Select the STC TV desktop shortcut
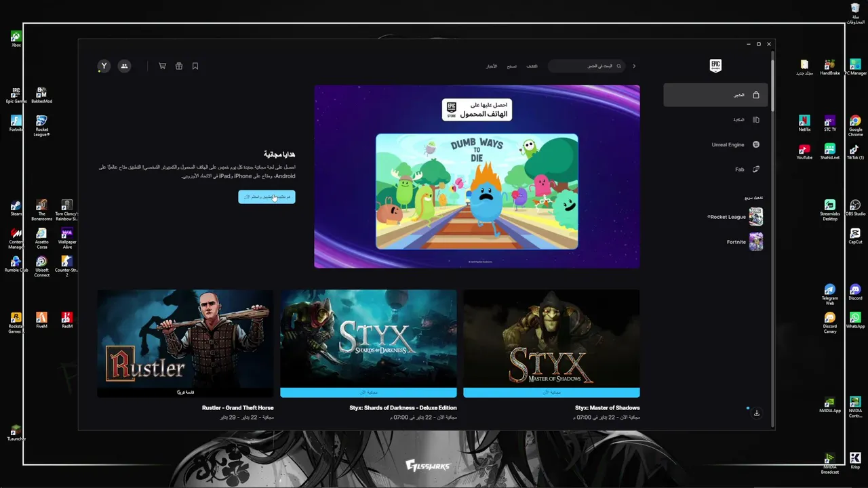The image size is (868, 488). [830, 123]
